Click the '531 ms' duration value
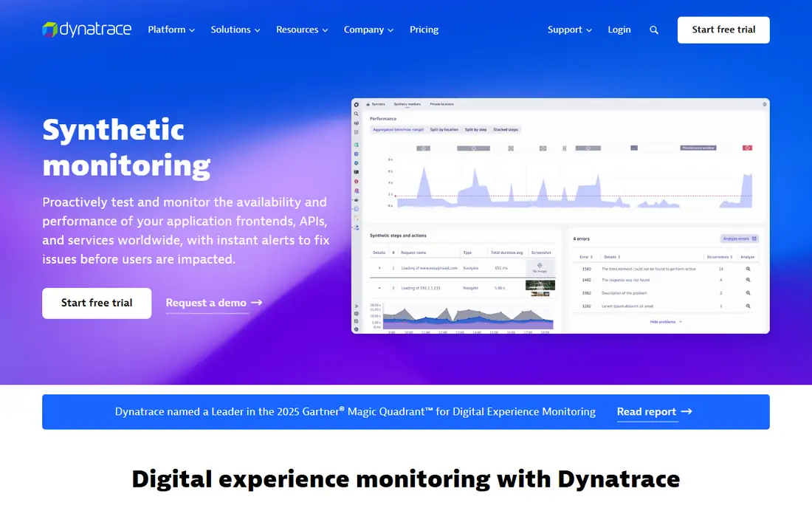812x508 pixels. point(500,268)
